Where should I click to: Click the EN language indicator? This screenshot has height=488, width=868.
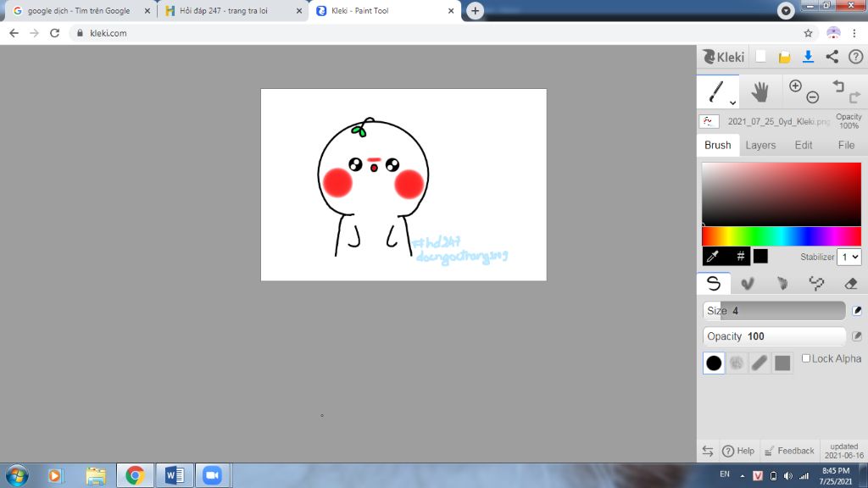[725, 474]
